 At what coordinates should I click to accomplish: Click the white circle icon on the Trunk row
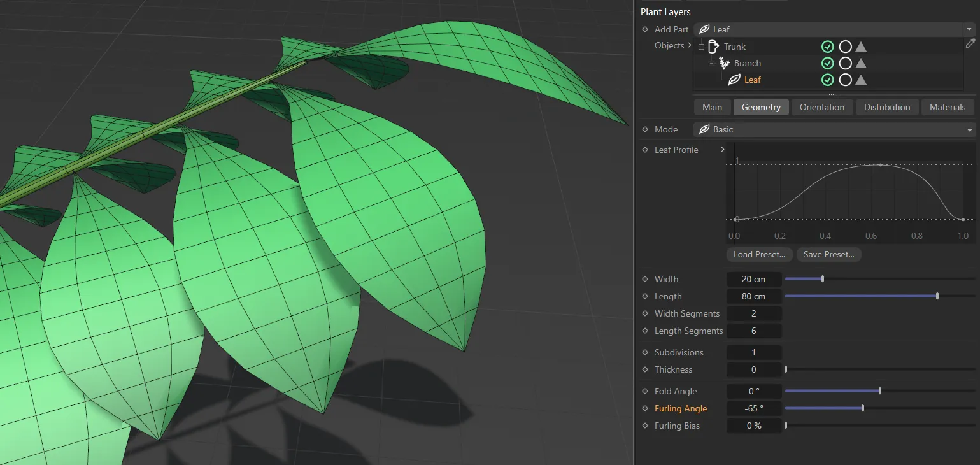(844, 46)
